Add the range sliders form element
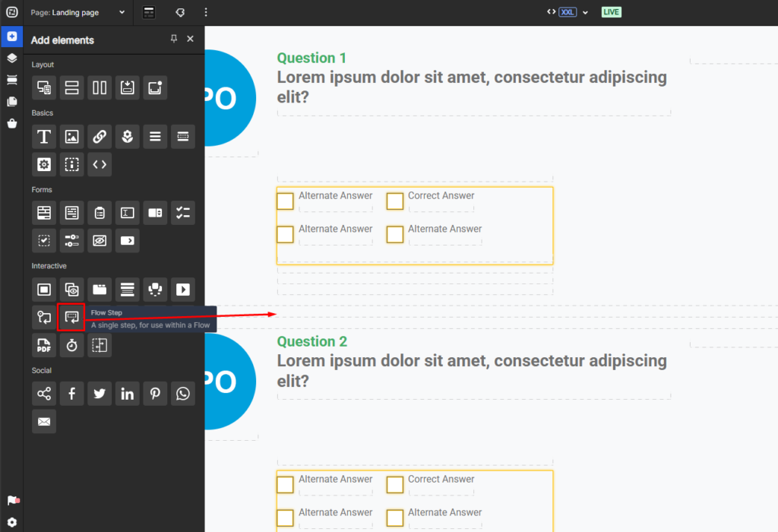Viewport: 778px width, 532px height. 72,241
